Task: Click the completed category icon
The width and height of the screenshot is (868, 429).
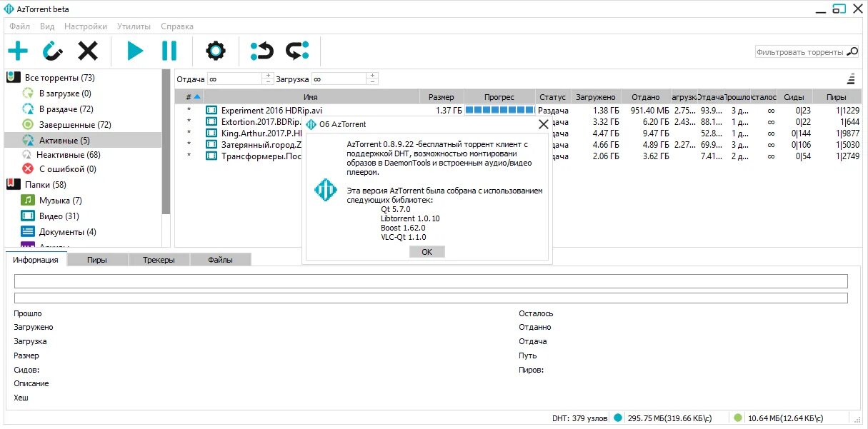Action: tap(28, 124)
